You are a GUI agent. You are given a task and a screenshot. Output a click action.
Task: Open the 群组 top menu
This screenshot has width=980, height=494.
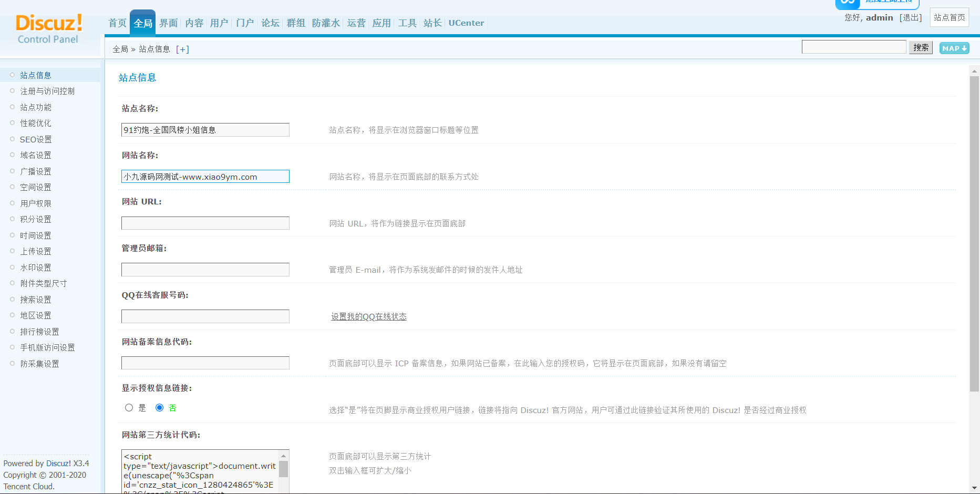tap(296, 23)
